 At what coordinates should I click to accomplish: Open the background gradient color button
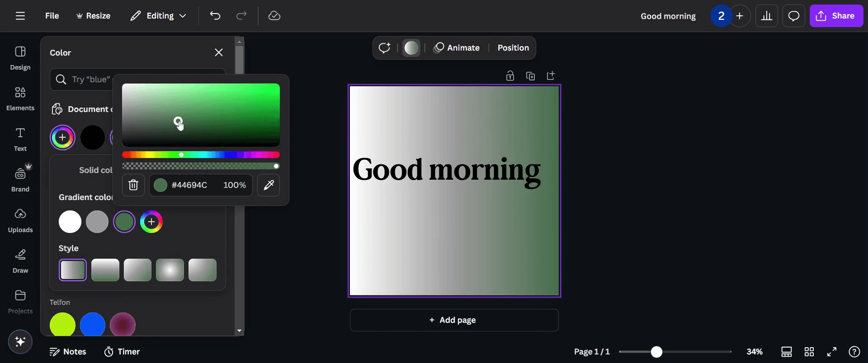(x=411, y=48)
